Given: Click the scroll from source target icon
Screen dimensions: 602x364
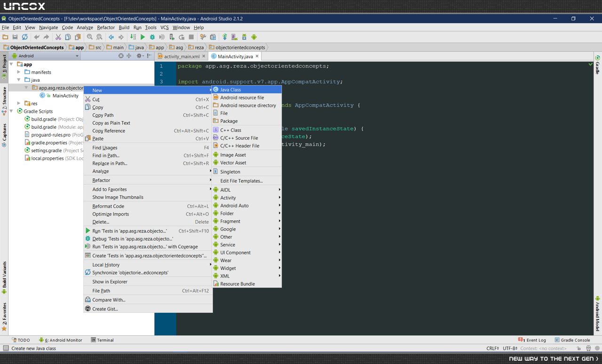Looking at the screenshot, I should [121, 56].
